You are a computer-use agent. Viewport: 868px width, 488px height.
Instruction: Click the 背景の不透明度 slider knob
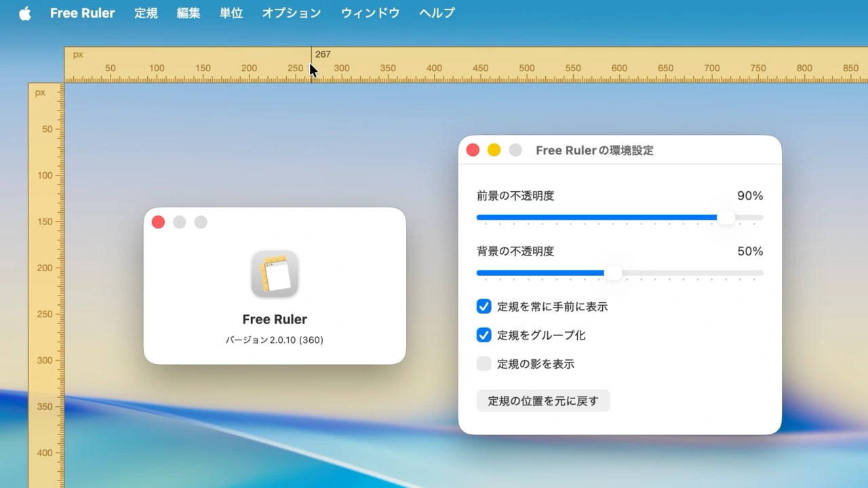(613, 273)
